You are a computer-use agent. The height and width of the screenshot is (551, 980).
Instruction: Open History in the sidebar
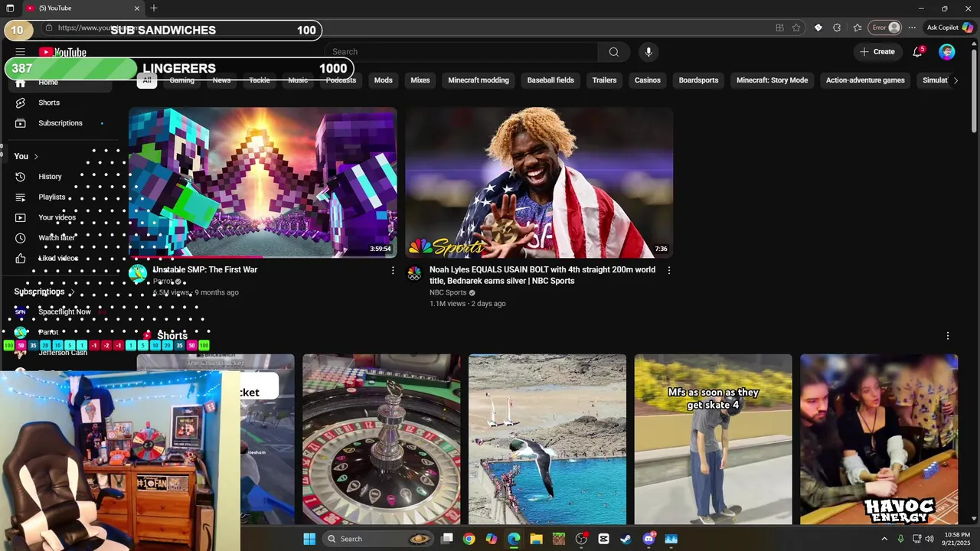coord(50,177)
